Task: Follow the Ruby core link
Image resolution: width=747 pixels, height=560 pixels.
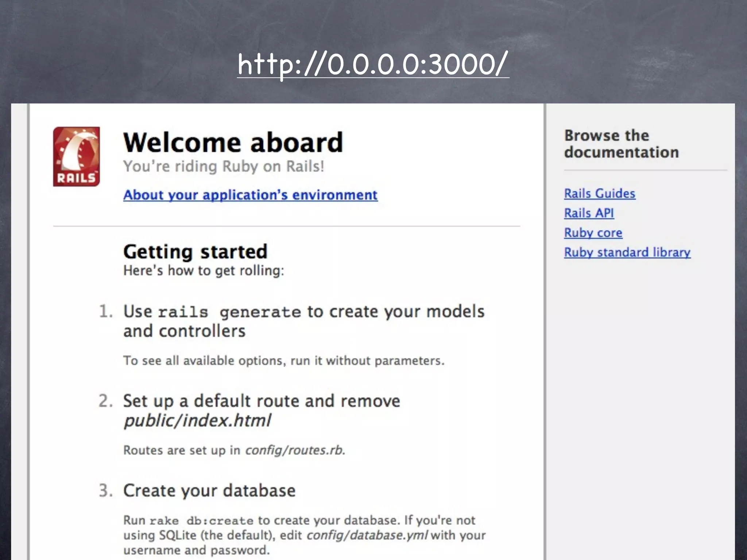Action: (593, 233)
